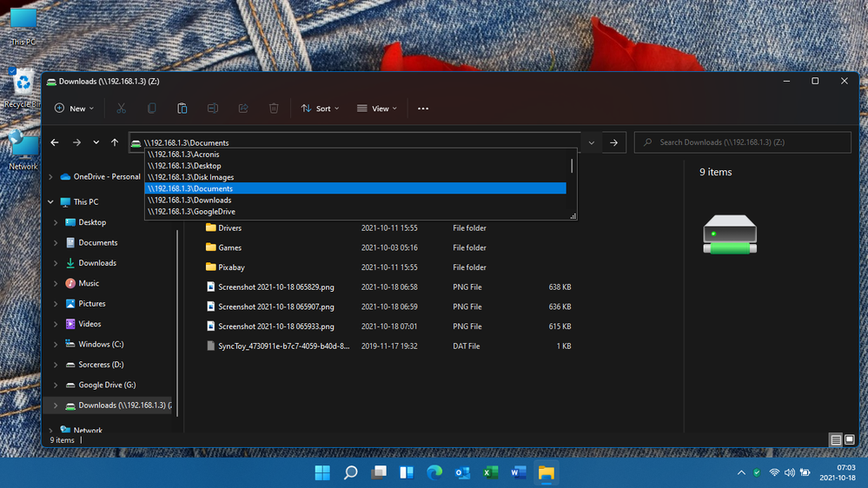Choose \\192.168.1.3\GoogleDrive suggestion

click(355, 211)
